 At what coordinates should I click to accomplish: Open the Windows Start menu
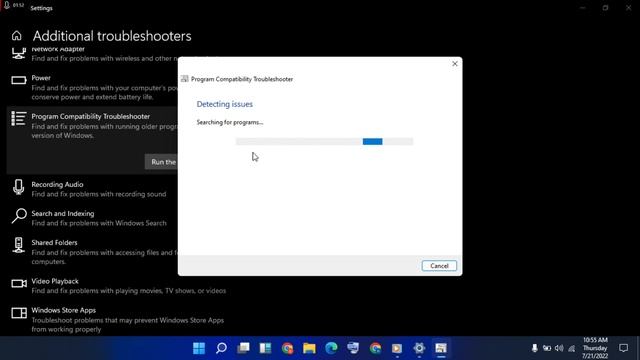click(x=199, y=348)
